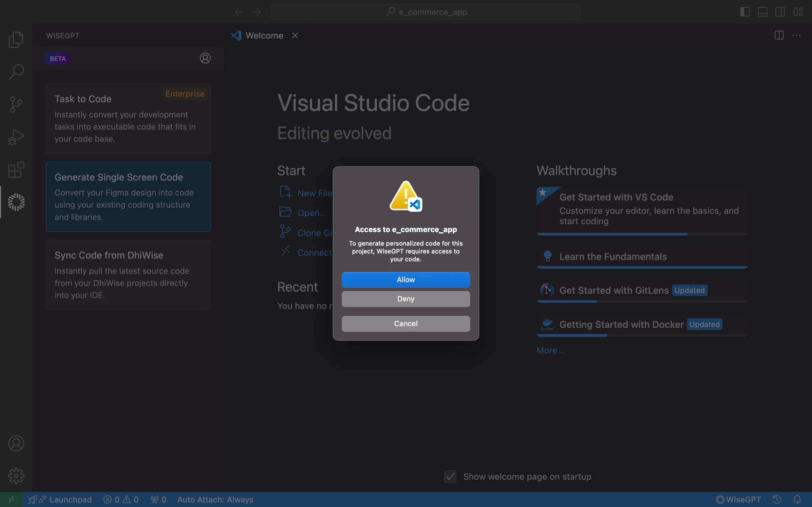Image resolution: width=812 pixels, height=507 pixels.
Task: Click Deny to reject WiseGPT access
Action: pos(406,299)
